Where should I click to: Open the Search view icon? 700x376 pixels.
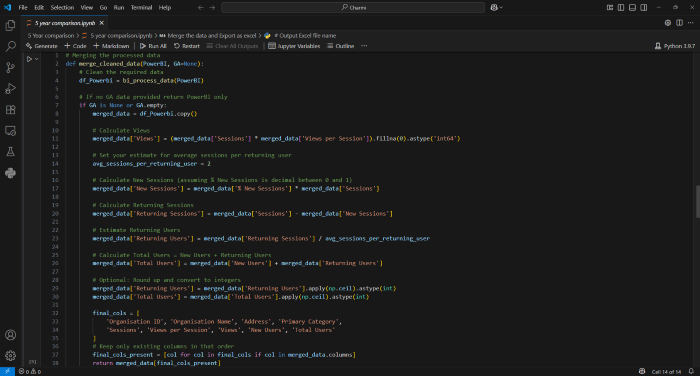10,46
